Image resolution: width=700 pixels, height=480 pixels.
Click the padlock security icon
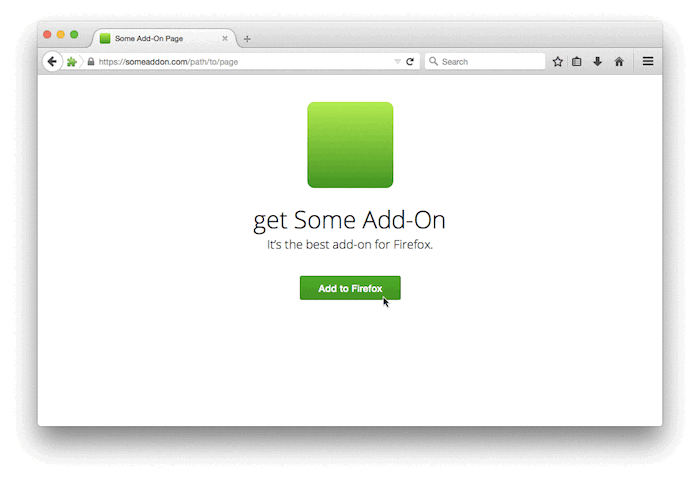tap(91, 62)
